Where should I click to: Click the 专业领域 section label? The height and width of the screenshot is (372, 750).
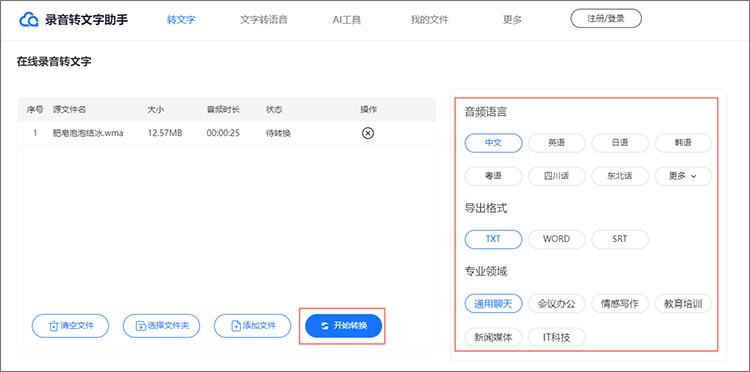(x=485, y=272)
